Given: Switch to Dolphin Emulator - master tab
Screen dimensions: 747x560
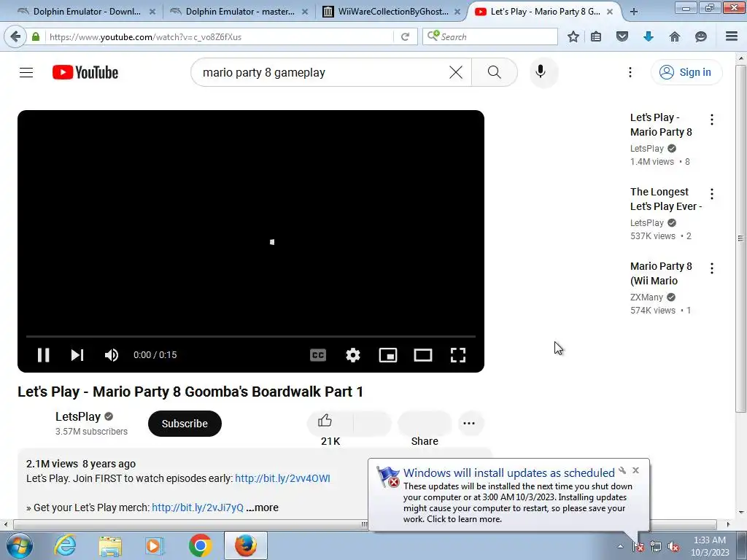Looking at the screenshot, I should coord(239,12).
